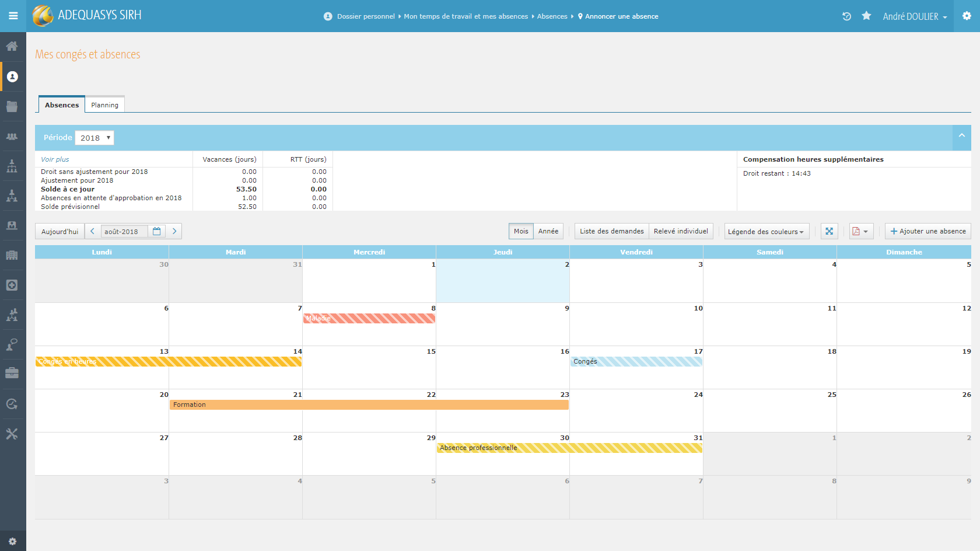Viewport: 980px width, 551px height.
Task: Open the Période year dropdown
Action: (x=94, y=138)
